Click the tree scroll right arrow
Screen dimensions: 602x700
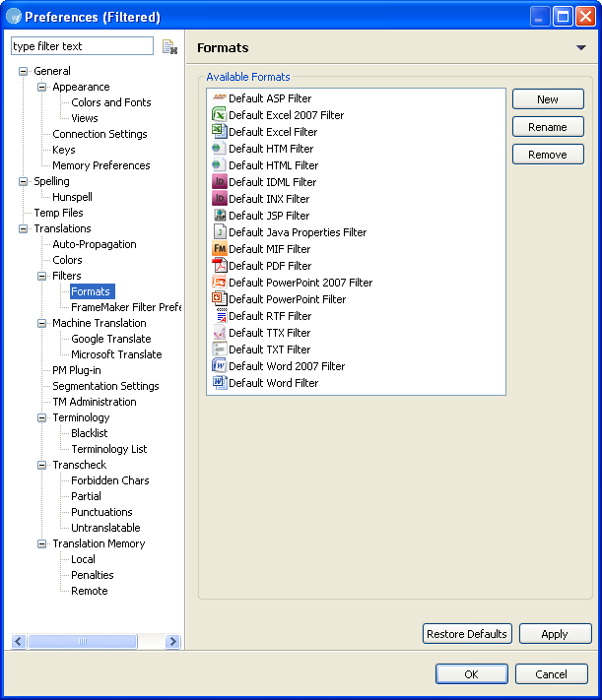click(x=172, y=642)
